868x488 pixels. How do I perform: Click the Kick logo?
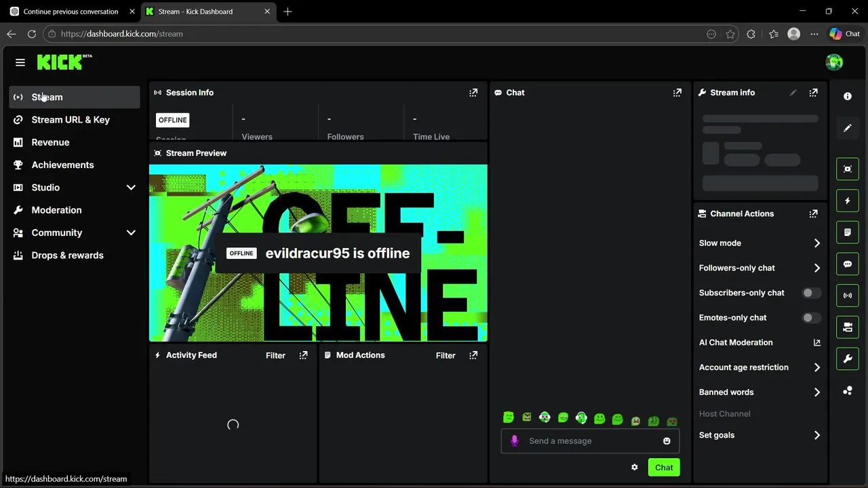click(x=64, y=62)
